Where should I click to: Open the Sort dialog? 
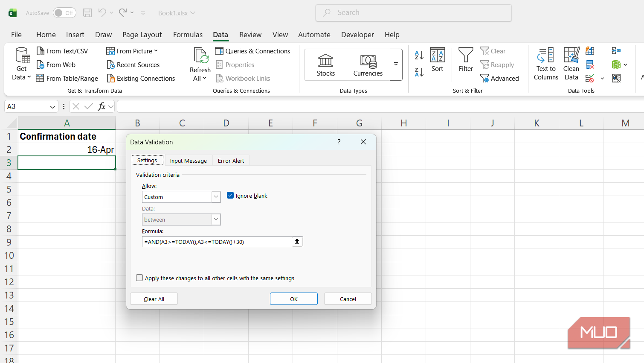pos(437,60)
